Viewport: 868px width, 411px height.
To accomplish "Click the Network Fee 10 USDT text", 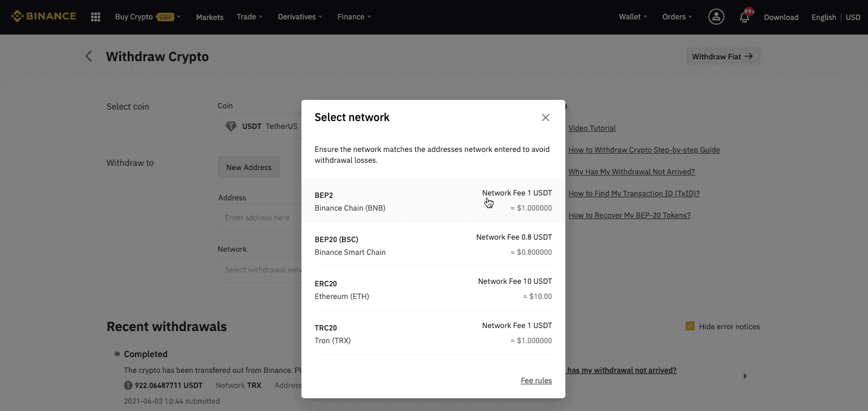I will (515, 281).
